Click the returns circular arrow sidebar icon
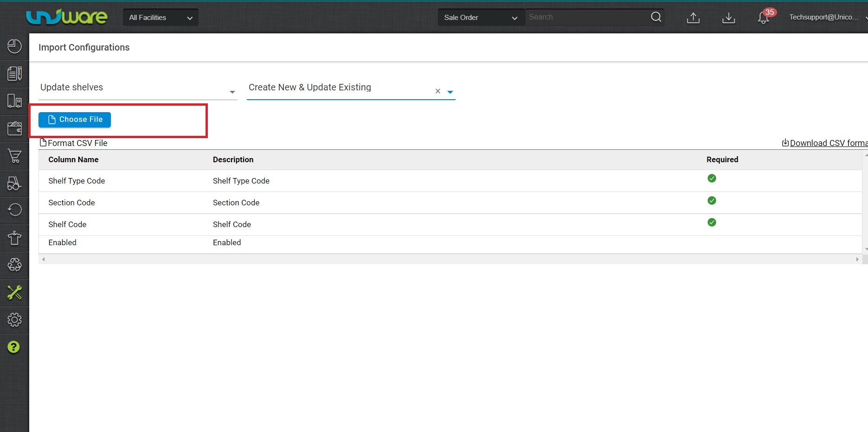This screenshot has height=432, width=868. coord(14,210)
